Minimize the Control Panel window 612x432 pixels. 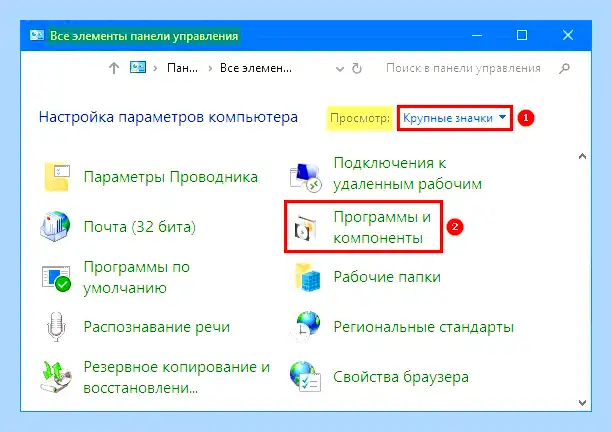(477, 36)
